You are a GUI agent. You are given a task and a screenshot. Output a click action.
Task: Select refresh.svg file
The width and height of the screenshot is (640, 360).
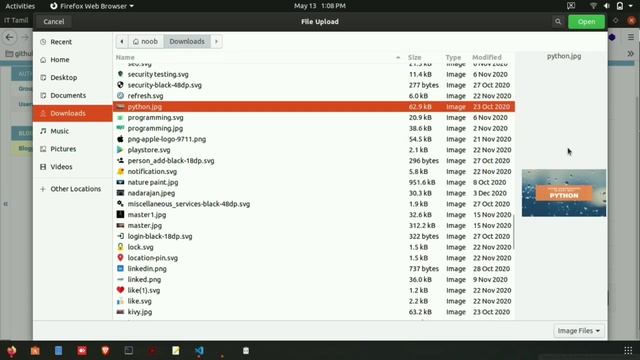click(313, 96)
